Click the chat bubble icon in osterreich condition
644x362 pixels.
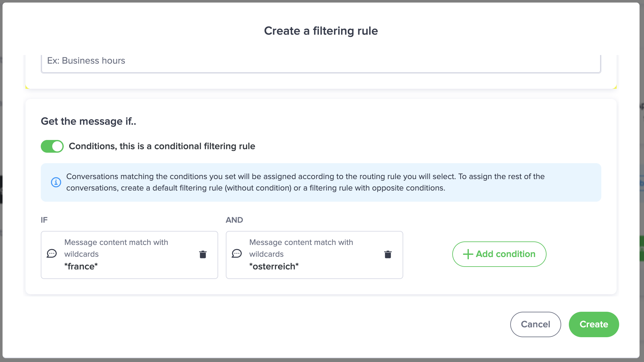tap(237, 254)
